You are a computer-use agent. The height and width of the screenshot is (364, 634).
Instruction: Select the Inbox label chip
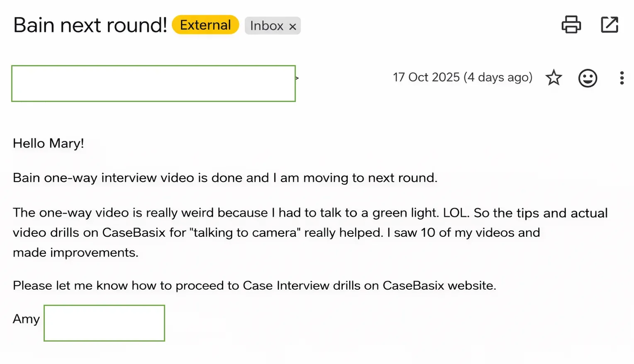[266, 26]
